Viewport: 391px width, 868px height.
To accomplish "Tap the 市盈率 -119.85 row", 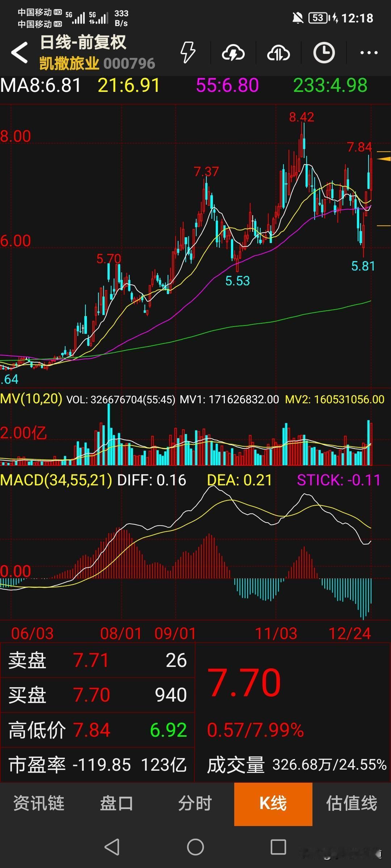I will click(97, 765).
